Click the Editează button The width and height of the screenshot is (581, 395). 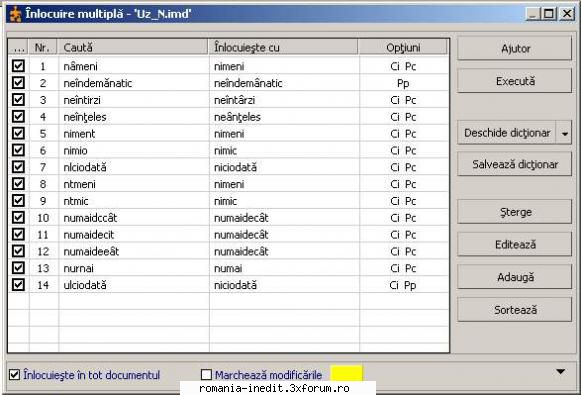pyautogui.click(x=515, y=245)
